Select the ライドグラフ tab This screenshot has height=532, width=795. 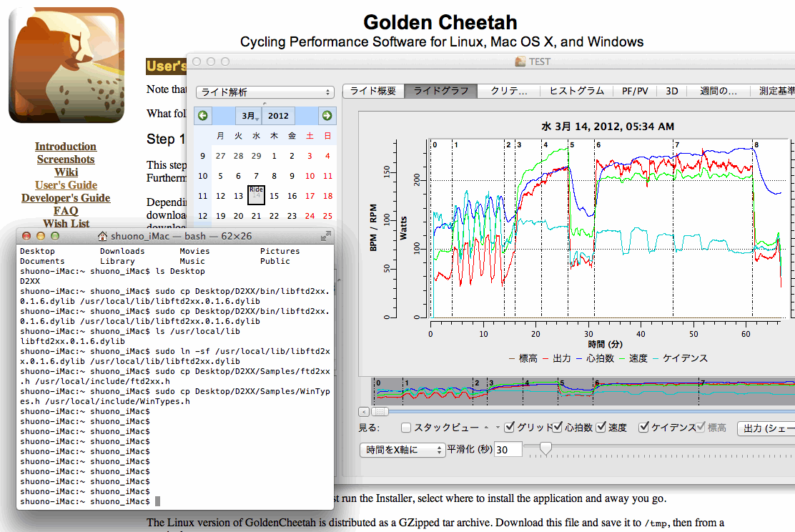pos(441,91)
